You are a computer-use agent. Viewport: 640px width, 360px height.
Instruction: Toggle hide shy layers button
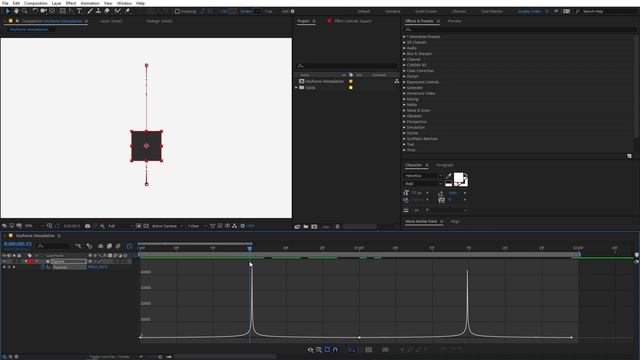click(x=100, y=246)
